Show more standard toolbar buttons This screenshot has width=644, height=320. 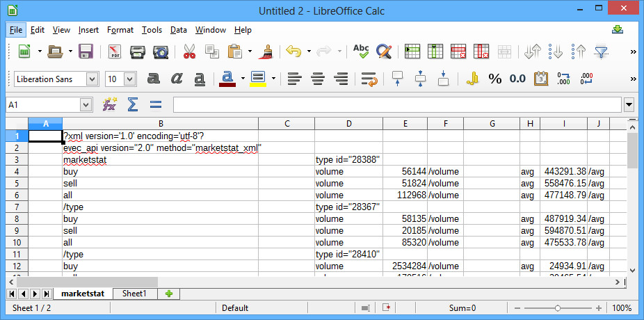click(x=634, y=51)
